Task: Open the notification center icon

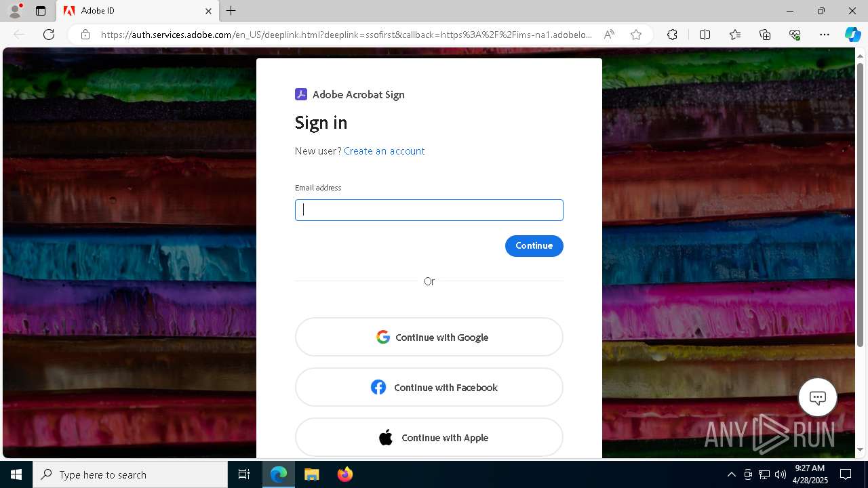Action: (x=846, y=474)
